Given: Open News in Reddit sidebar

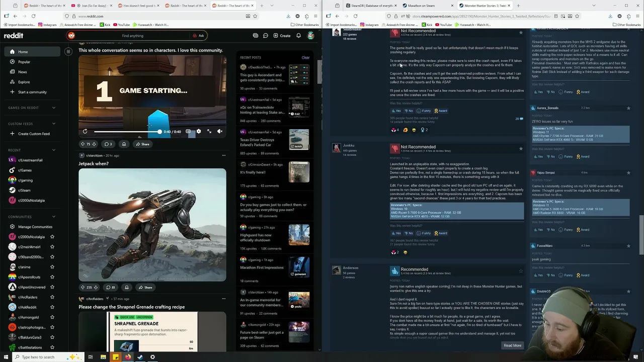Looking at the screenshot, I should point(23,72).
